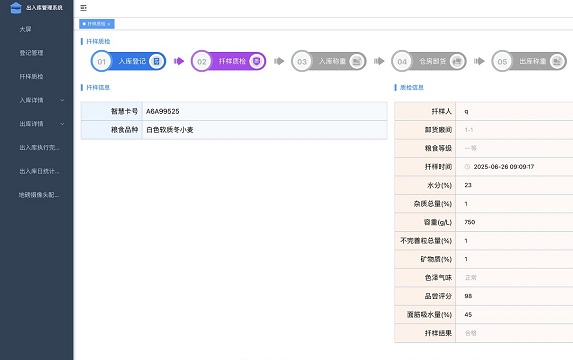Open the 卸货廒间 dropdown showing 1-1
Screen dimensions: 573x360
(514, 130)
